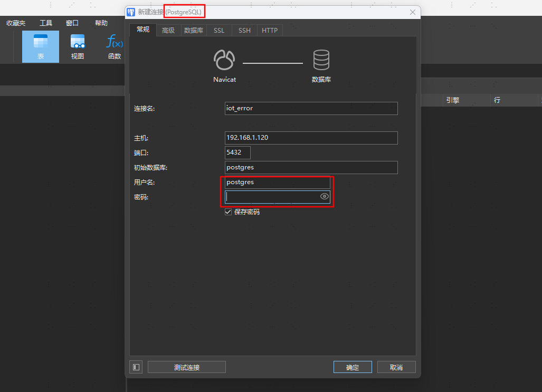Select the 表 (Table) toolbar icon
542x392 pixels.
pyautogui.click(x=41, y=46)
